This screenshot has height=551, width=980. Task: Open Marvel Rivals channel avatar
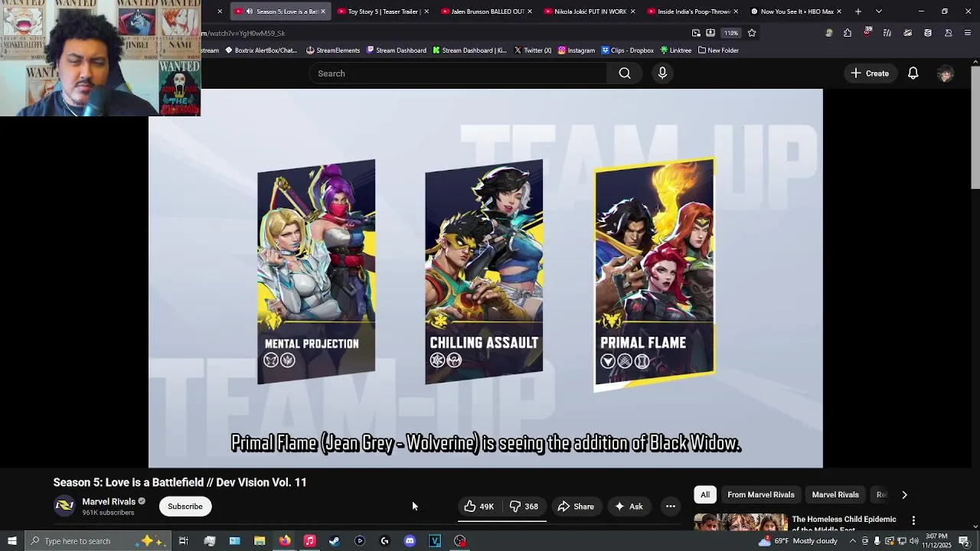pos(64,506)
